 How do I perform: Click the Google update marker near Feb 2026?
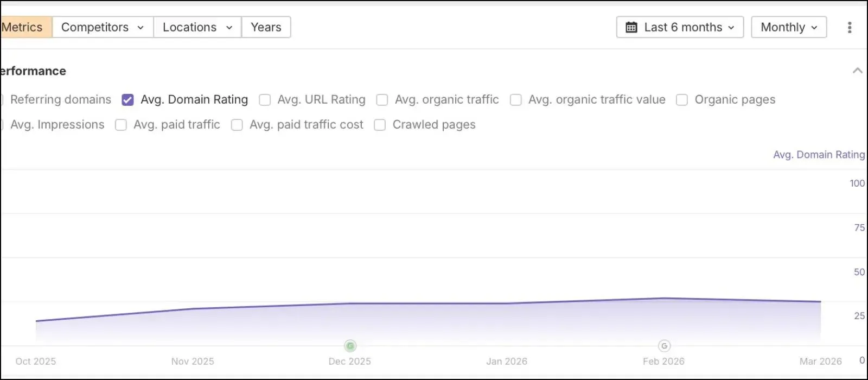(664, 346)
